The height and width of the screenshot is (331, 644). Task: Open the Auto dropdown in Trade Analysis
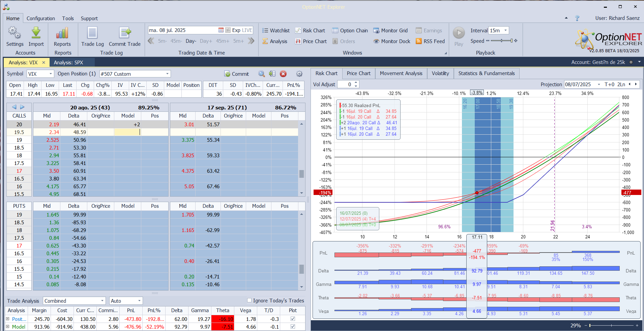[139, 301]
